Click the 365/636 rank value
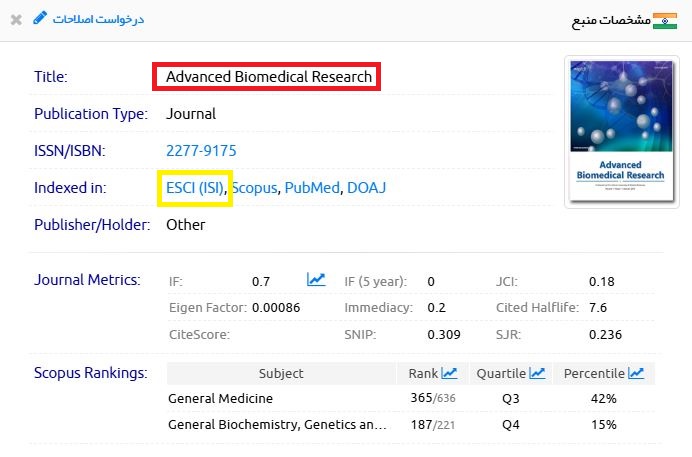This screenshot has height=457, width=692. click(432, 399)
